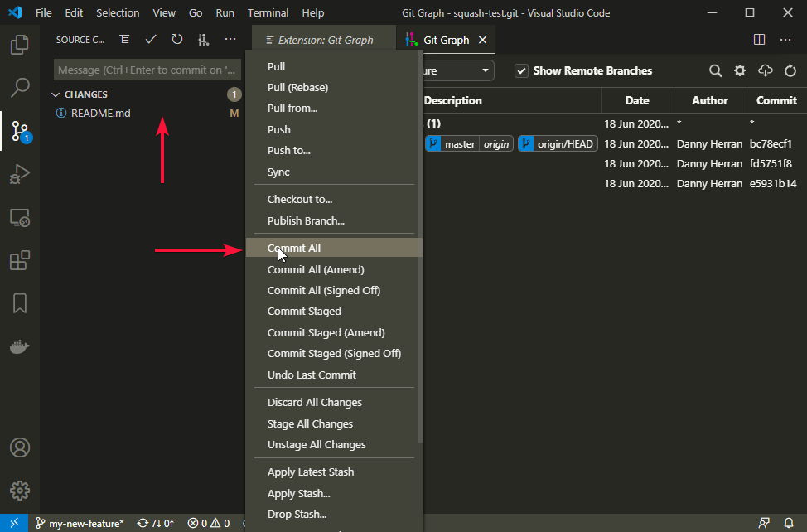
Task: Open the Accounts menu icon
Action: [20, 447]
